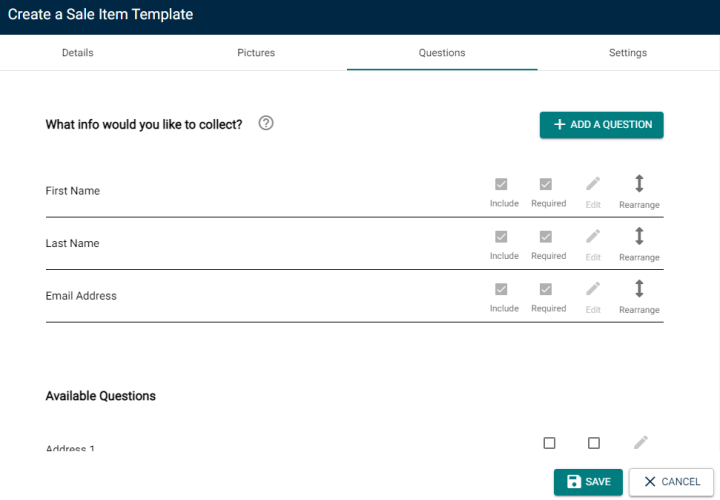Screen dimensions: 720x500
Task: Switch to the Details tab
Action: click(78, 53)
